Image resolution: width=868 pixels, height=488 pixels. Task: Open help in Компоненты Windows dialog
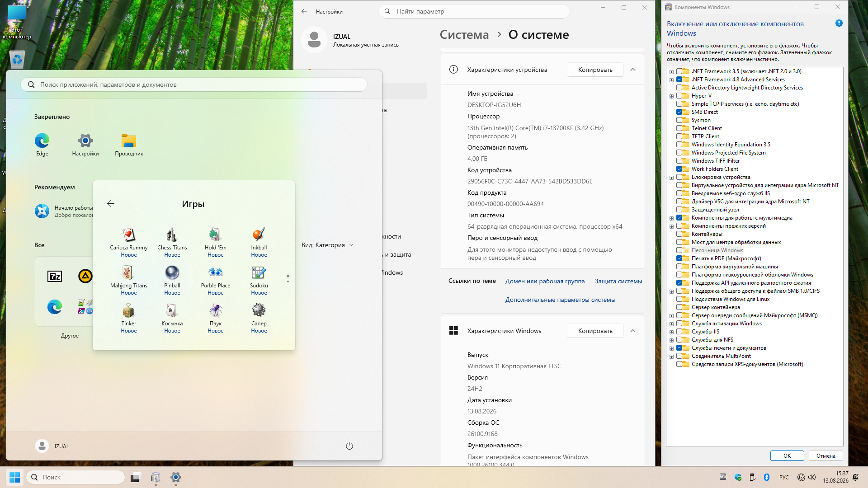click(839, 23)
